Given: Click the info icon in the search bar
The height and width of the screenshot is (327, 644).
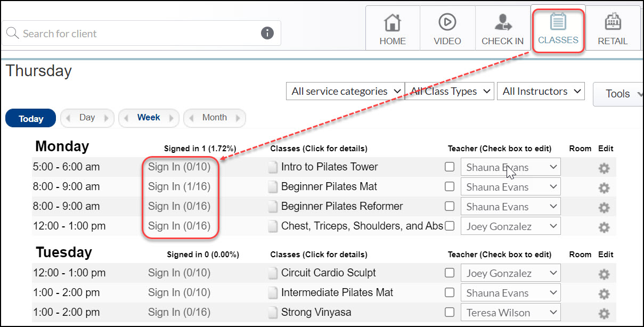Looking at the screenshot, I should pyautogui.click(x=267, y=33).
